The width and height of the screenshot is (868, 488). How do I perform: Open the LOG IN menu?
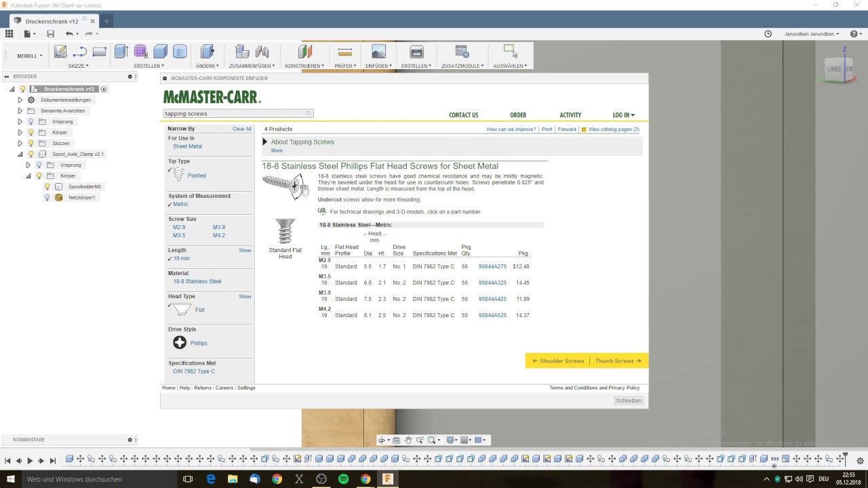coord(624,115)
